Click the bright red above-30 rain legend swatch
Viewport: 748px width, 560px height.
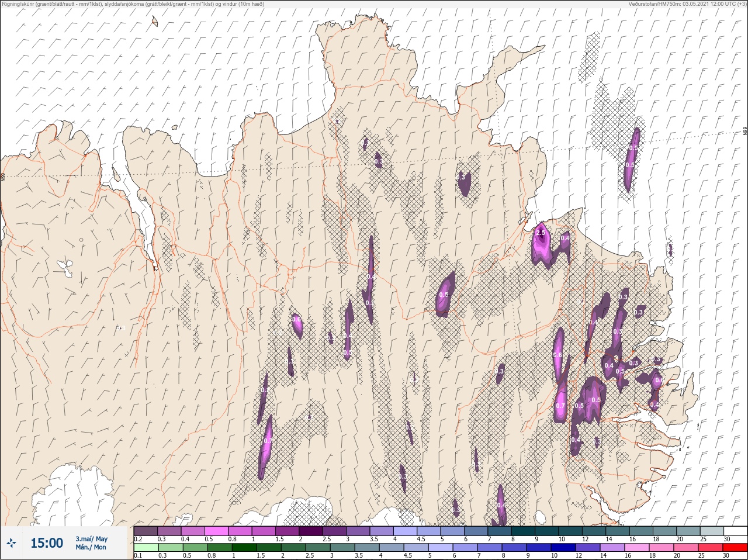coord(735,548)
